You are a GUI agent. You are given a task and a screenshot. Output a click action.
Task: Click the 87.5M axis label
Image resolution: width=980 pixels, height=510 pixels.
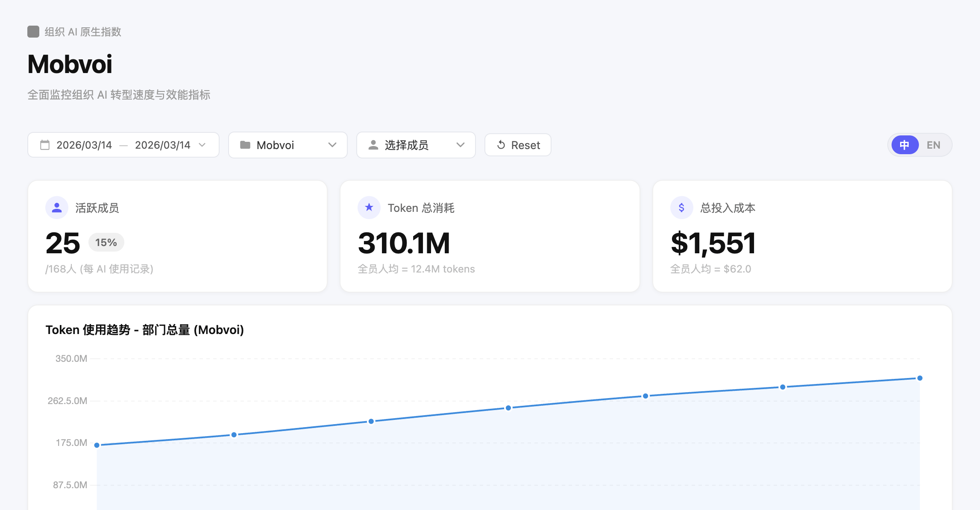click(70, 485)
